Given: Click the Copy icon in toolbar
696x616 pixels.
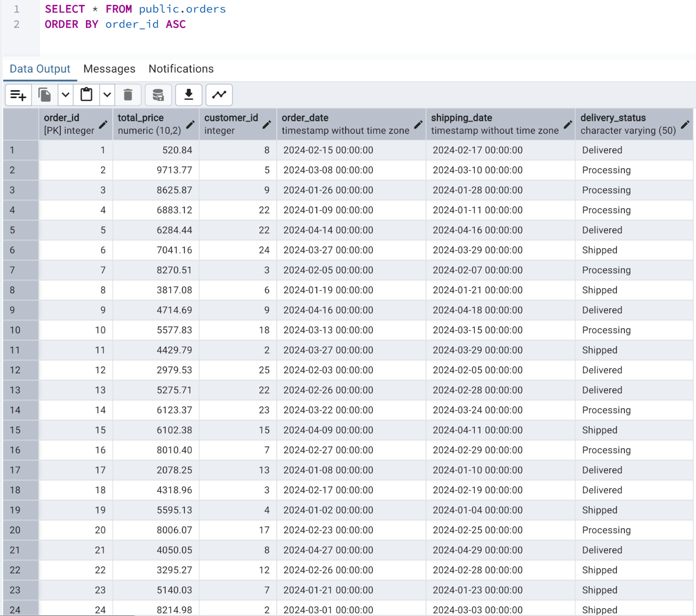Looking at the screenshot, I should (45, 95).
